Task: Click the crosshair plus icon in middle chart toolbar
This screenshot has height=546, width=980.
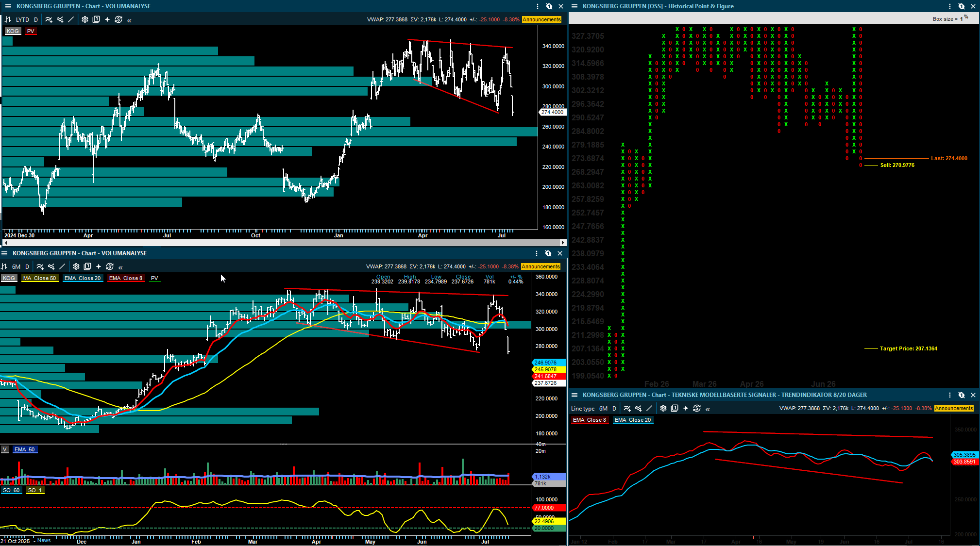Action: [x=99, y=266]
